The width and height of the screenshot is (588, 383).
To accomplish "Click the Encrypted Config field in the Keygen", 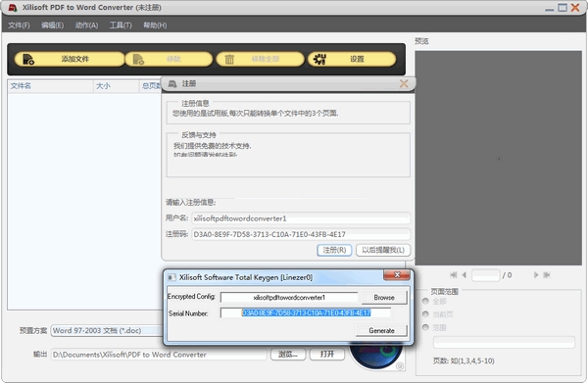I will click(289, 298).
